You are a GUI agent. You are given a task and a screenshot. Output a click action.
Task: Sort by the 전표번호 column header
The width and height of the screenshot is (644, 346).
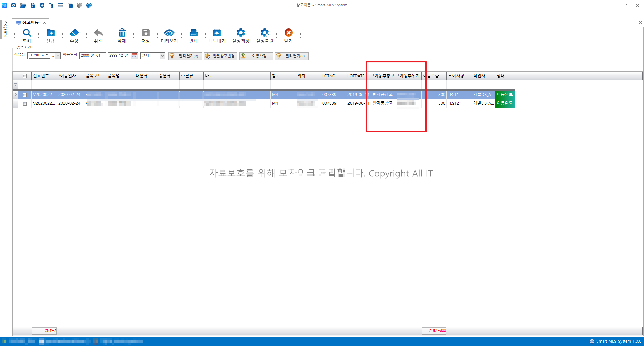(x=44, y=76)
